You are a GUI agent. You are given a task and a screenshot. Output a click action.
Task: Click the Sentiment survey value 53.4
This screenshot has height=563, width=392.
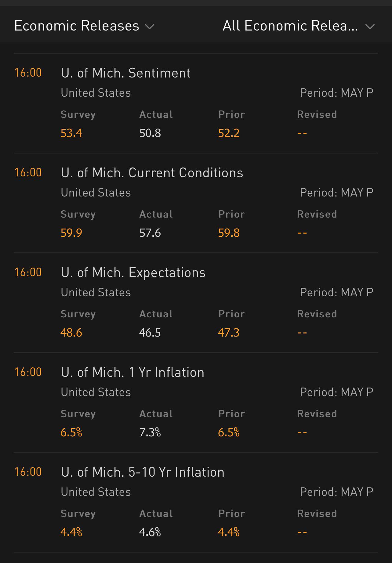tap(71, 133)
